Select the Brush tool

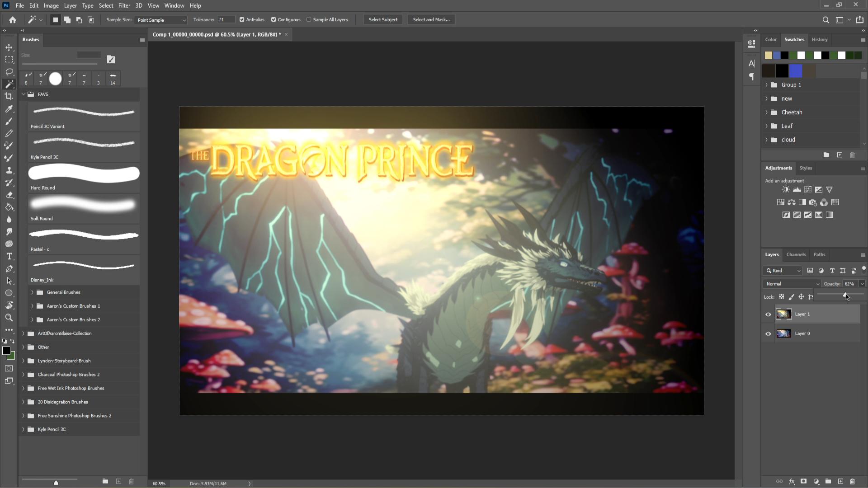tap(9, 121)
